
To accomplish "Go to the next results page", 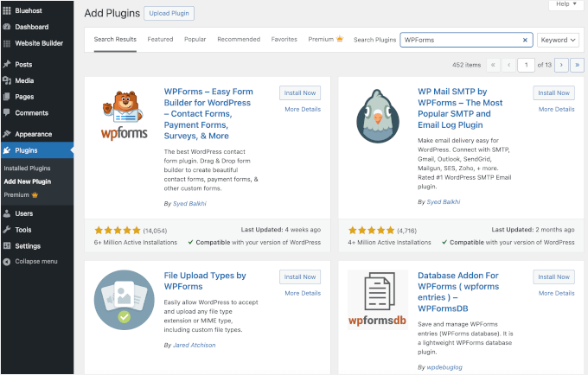I will (561, 65).
